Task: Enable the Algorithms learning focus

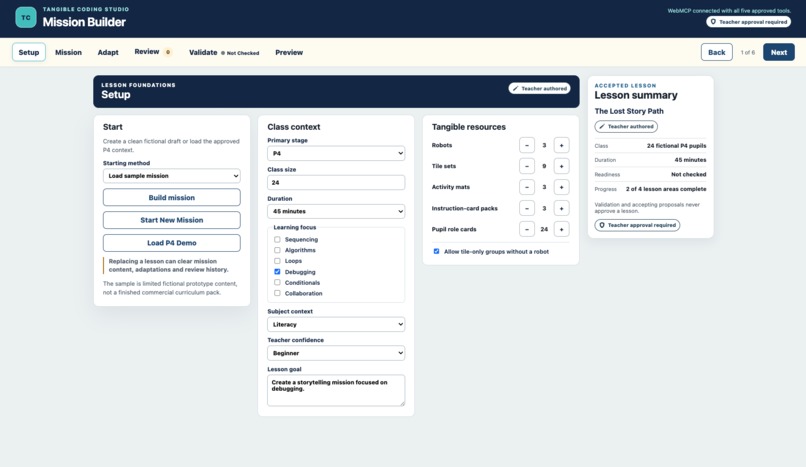Action: (x=277, y=250)
